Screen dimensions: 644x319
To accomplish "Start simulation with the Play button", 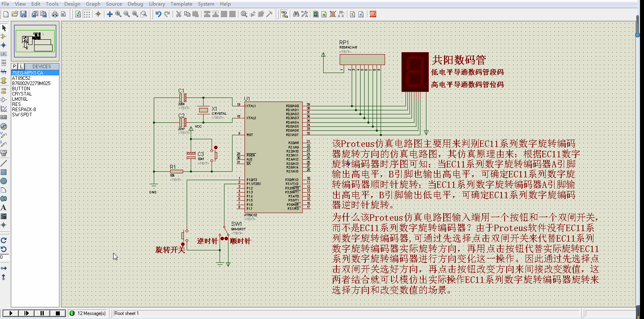I will (x=11, y=313).
